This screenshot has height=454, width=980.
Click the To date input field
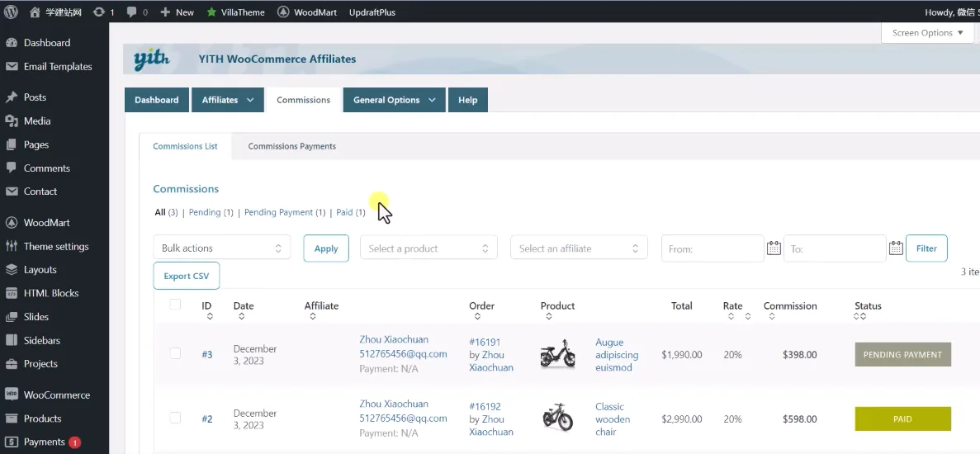pos(835,248)
